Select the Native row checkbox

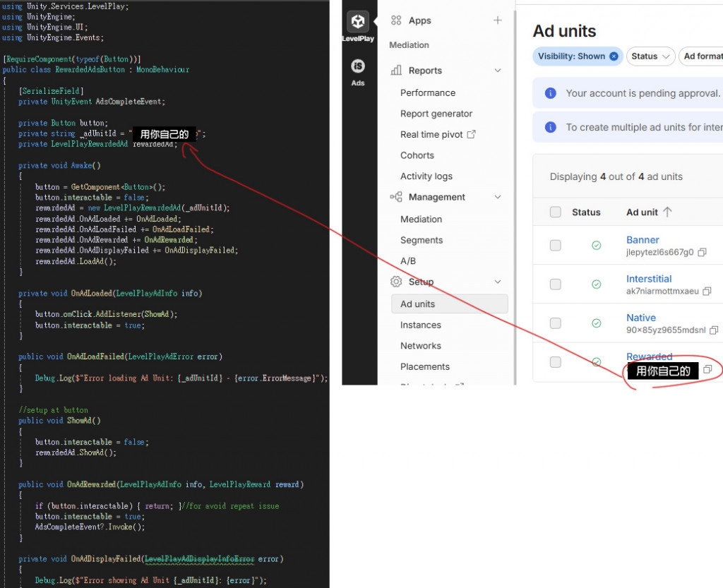[x=556, y=323]
